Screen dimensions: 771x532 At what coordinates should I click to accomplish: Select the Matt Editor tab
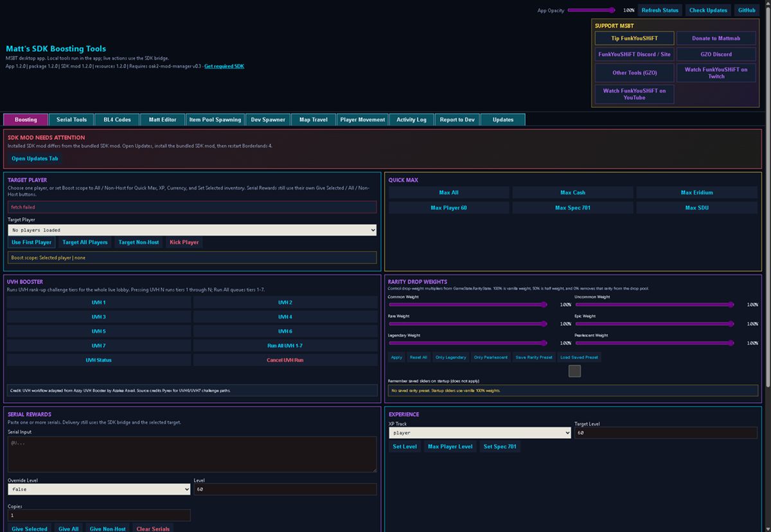point(163,120)
